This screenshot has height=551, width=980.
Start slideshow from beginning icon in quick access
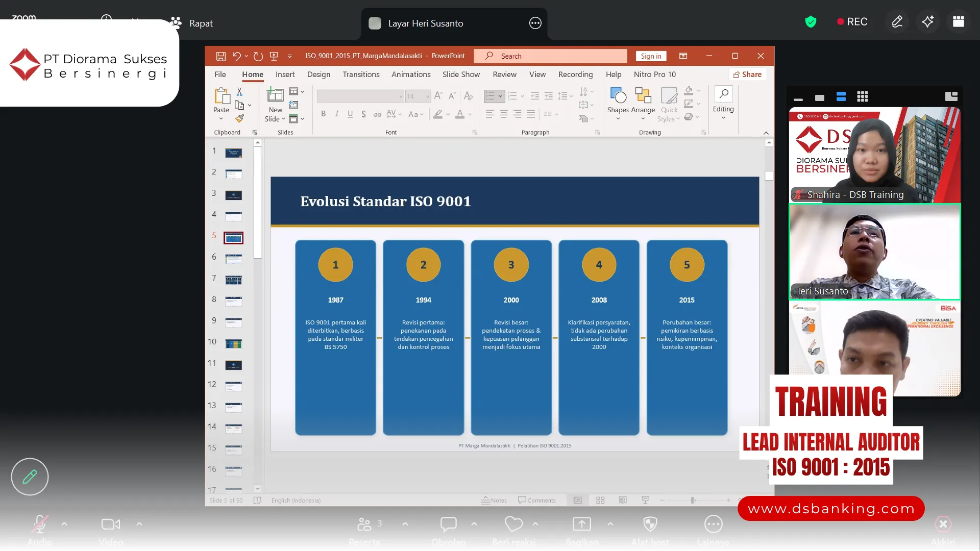pyautogui.click(x=274, y=56)
